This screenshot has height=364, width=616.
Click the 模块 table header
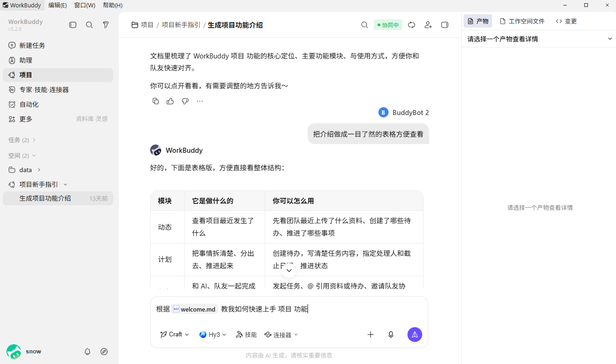(x=168, y=201)
